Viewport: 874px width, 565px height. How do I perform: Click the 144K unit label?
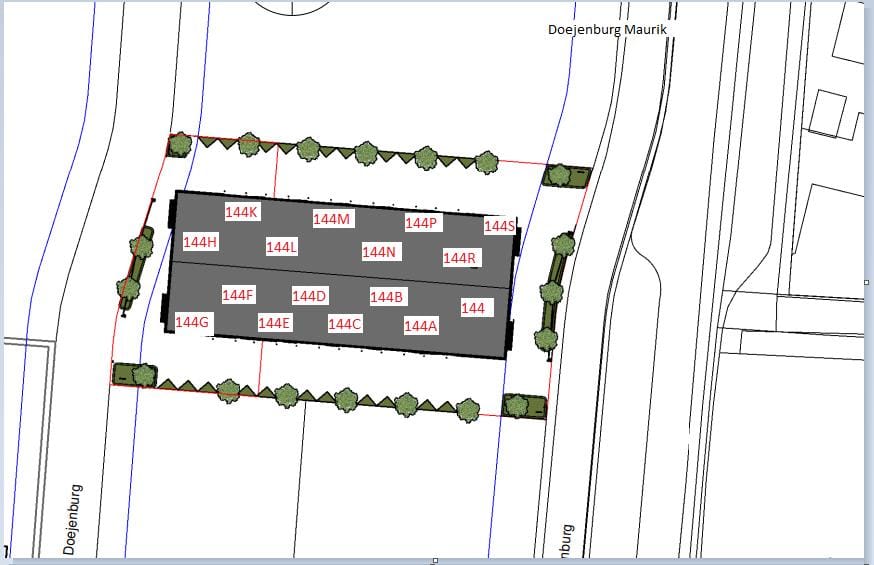242,212
